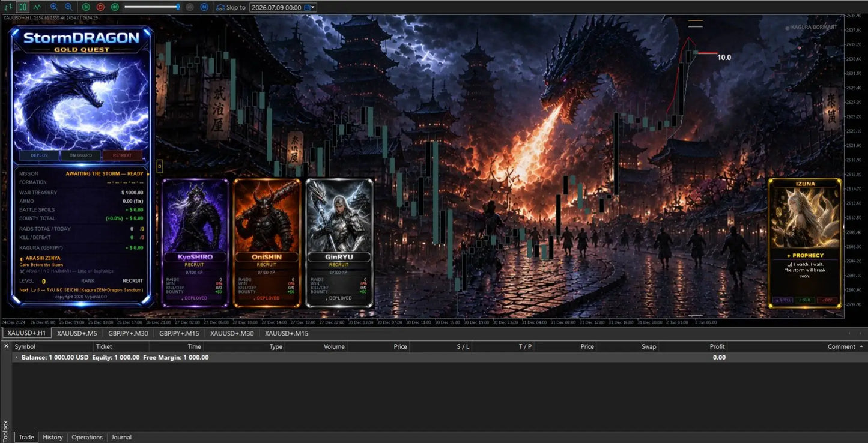This screenshot has height=443, width=868.
Task: Switch to bar chart display
Action: click(8, 7)
